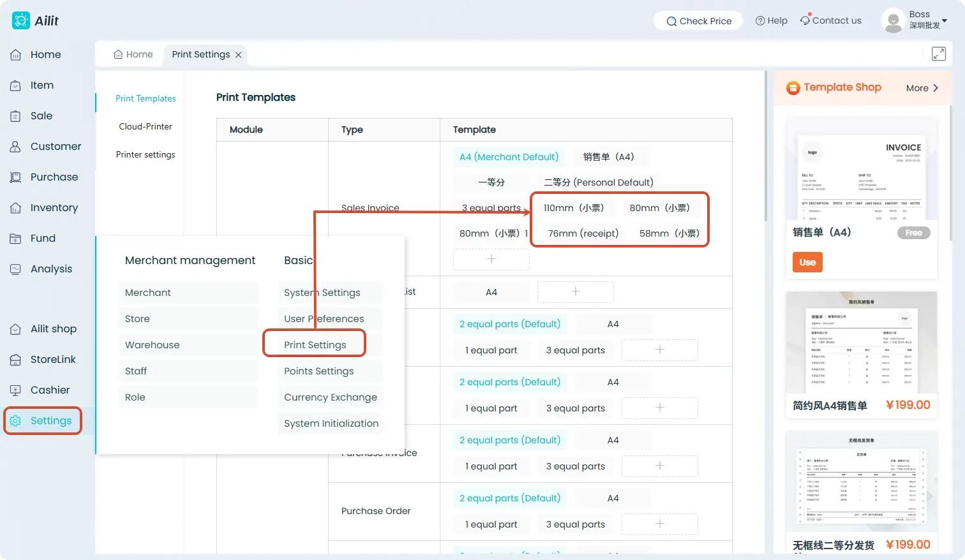Viewport: 965px width, 560px height.
Task: Click the Cashier icon in sidebar
Action: tap(16, 390)
